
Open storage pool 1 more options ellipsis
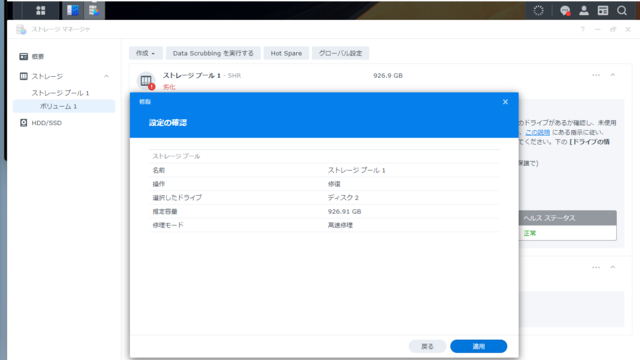[596, 75]
